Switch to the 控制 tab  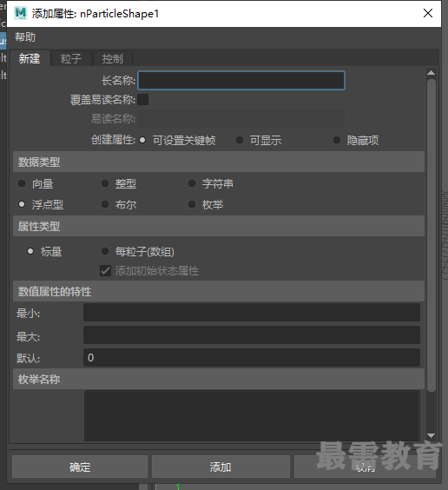pyautogui.click(x=113, y=58)
